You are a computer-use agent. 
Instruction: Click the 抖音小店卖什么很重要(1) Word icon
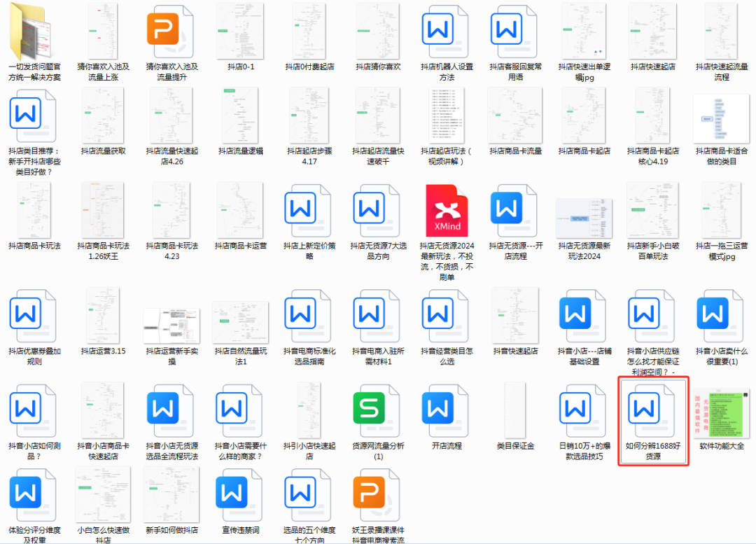point(720,316)
